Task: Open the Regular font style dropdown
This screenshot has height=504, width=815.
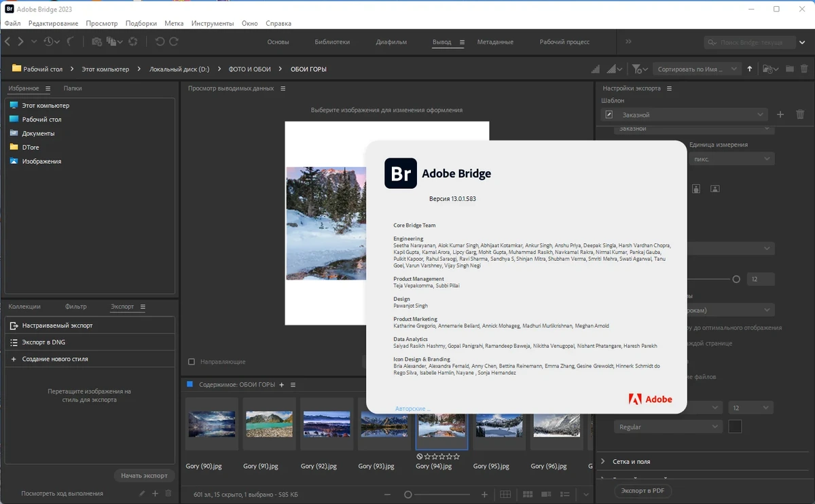Action: [668, 427]
